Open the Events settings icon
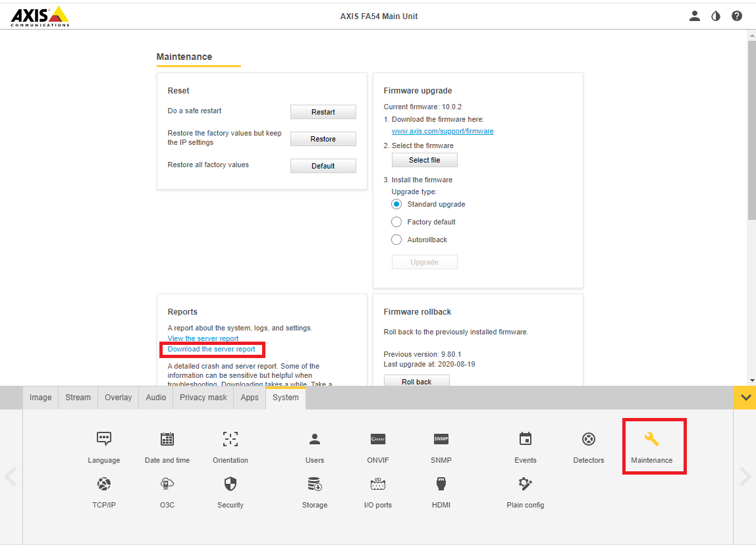Screen dimensions: 756x547 pyautogui.click(x=526, y=439)
